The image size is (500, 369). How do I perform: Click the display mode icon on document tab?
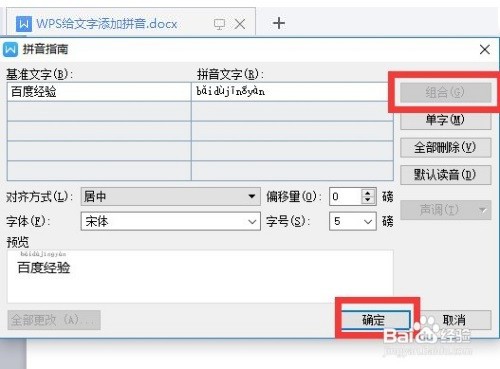219,24
